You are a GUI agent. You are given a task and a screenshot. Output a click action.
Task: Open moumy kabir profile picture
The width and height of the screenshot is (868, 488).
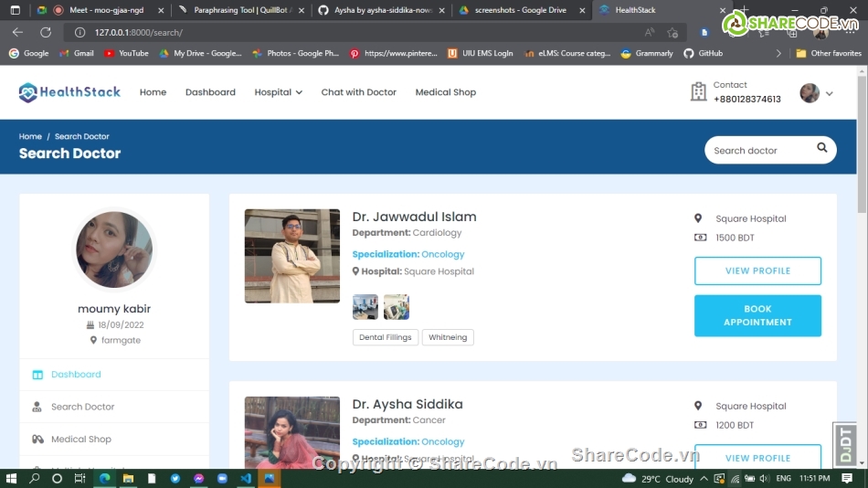click(x=114, y=249)
